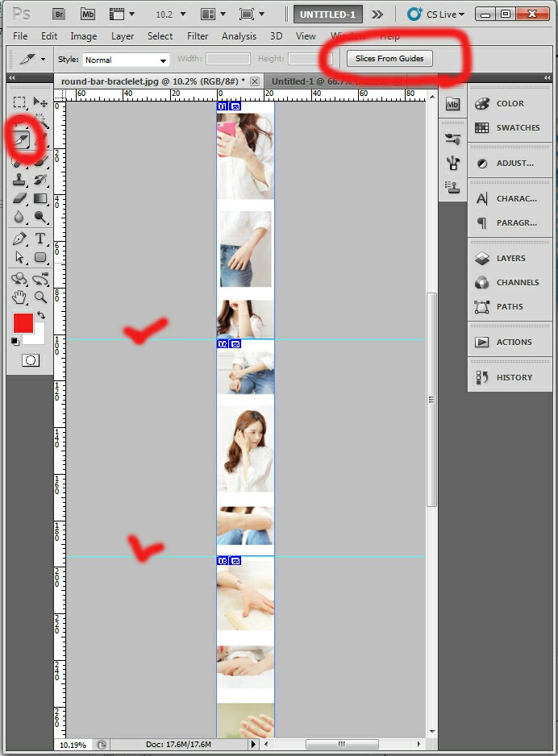Expand the toolbox with double arrows
This screenshot has width=558, height=756.
(11, 77)
